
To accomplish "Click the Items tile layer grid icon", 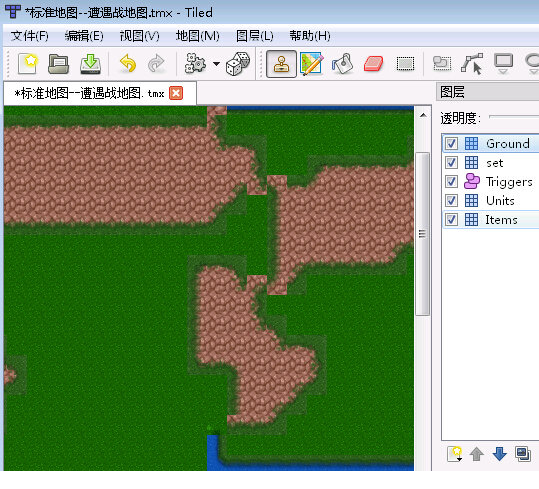I will [471, 219].
